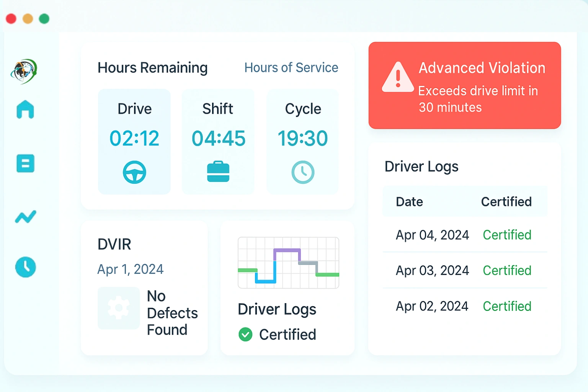This screenshot has width=588, height=392.
Task: Open the gear icon on the DVIR card
Action: pos(119,308)
